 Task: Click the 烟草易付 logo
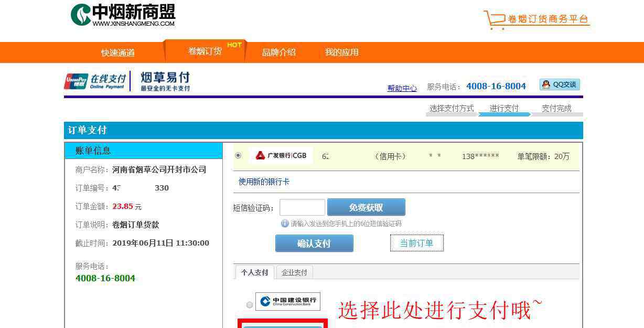click(165, 81)
